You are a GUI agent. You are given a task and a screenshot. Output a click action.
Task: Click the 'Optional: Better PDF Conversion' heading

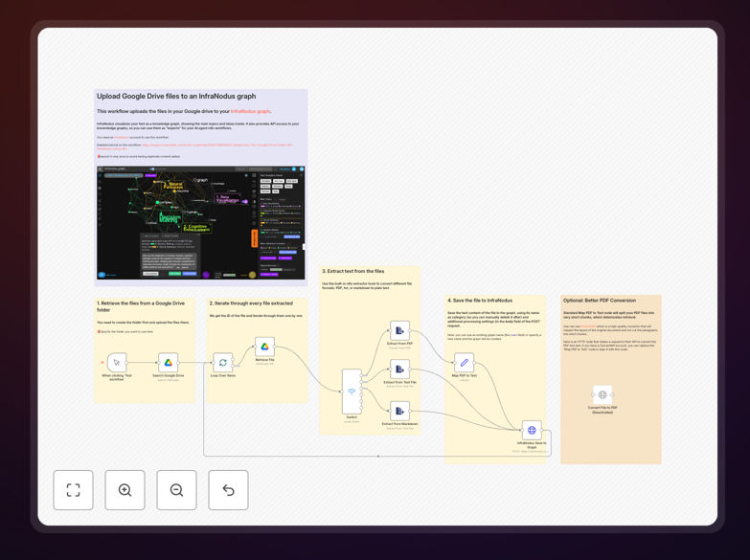pyautogui.click(x=600, y=301)
